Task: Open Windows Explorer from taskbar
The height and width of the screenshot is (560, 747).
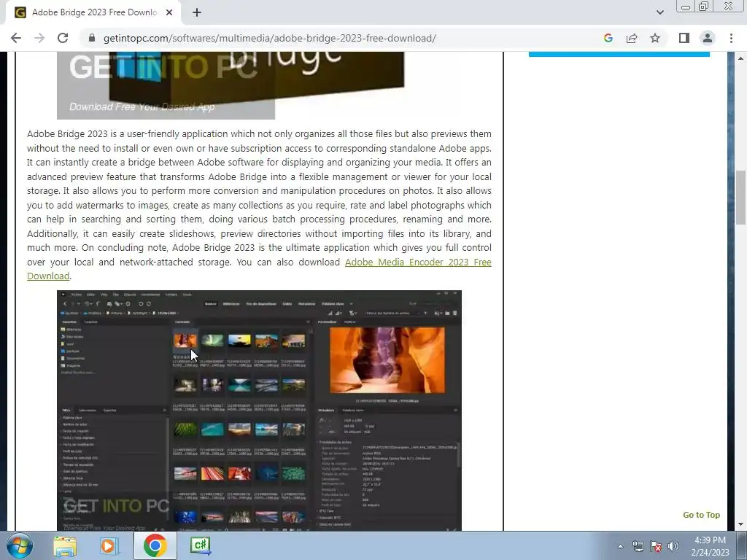Action: pyautogui.click(x=65, y=545)
